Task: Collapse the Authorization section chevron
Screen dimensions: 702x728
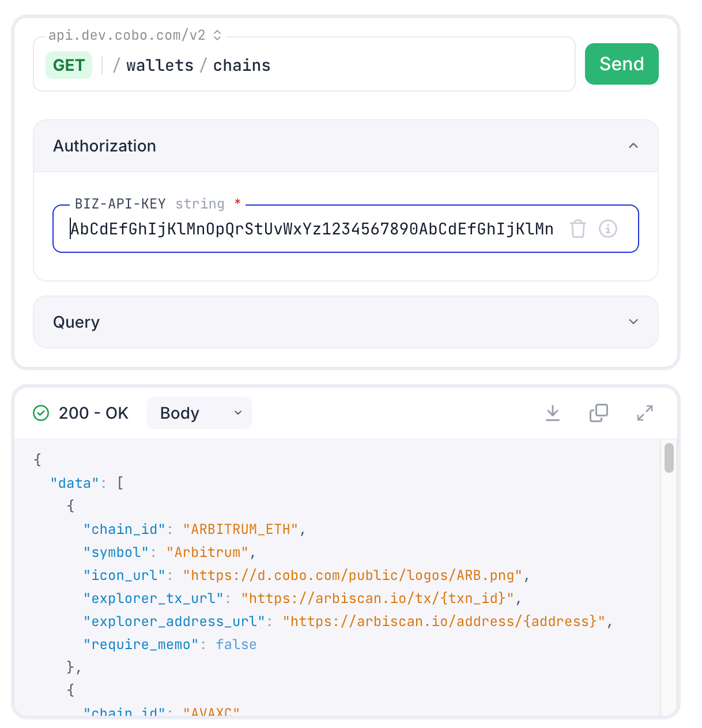Action: pos(633,146)
